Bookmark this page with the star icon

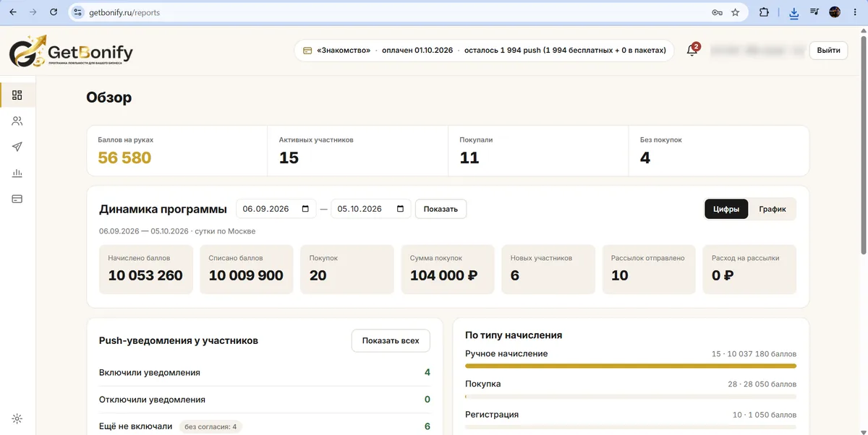(736, 12)
